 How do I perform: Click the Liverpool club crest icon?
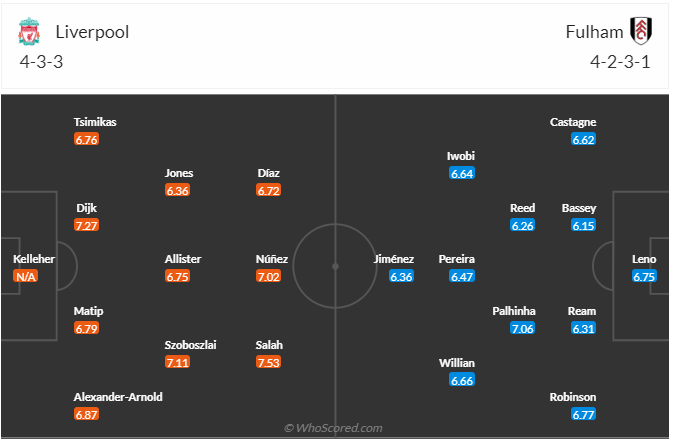(x=30, y=32)
